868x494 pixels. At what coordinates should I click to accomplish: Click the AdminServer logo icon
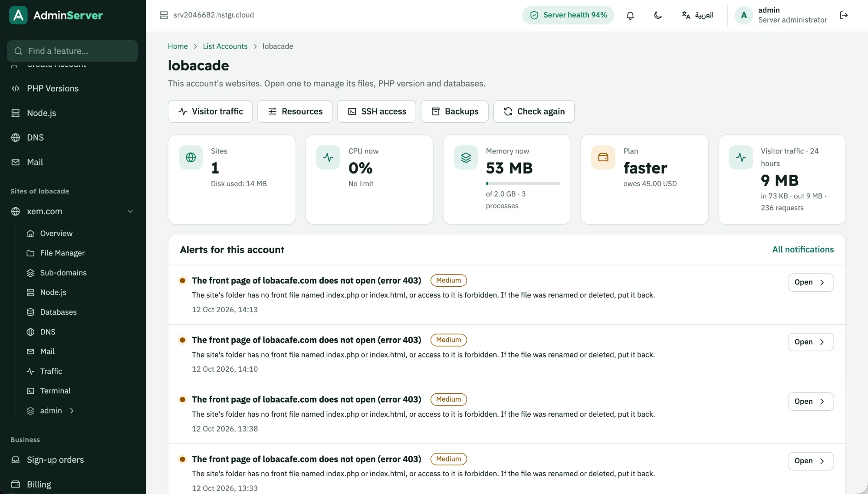pyautogui.click(x=18, y=15)
